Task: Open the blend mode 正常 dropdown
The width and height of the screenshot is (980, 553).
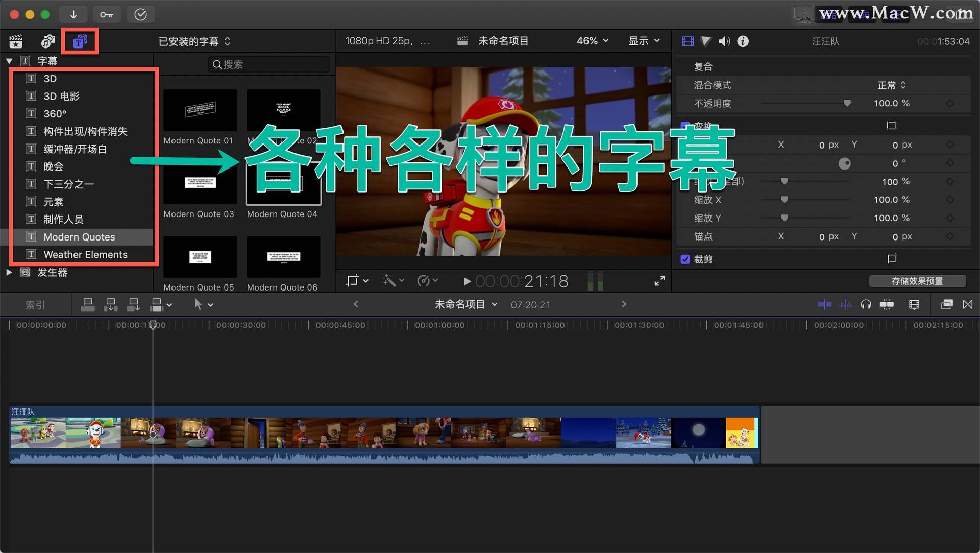Action: 892,85
